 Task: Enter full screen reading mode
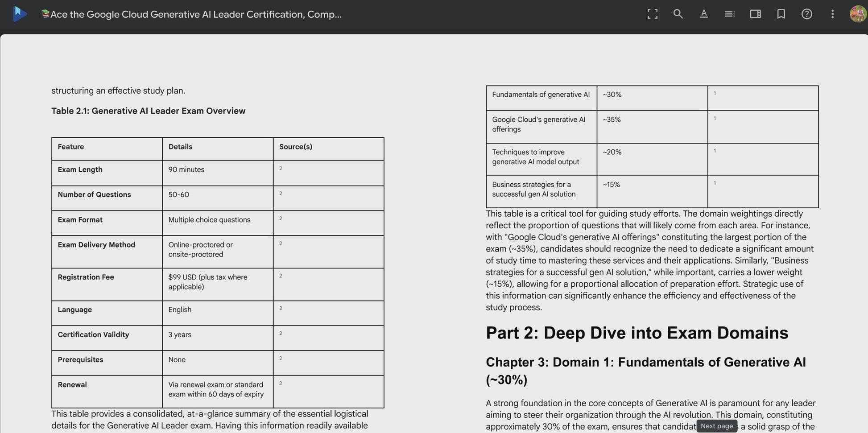652,14
